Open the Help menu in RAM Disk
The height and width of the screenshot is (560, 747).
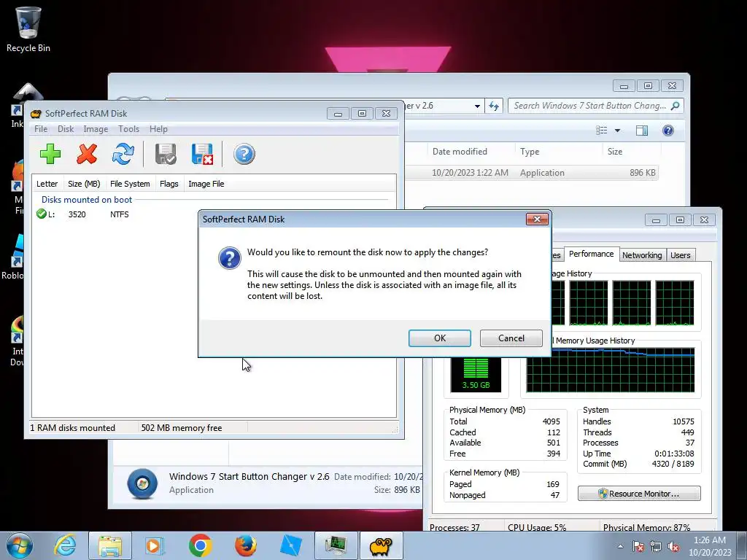[158, 129]
